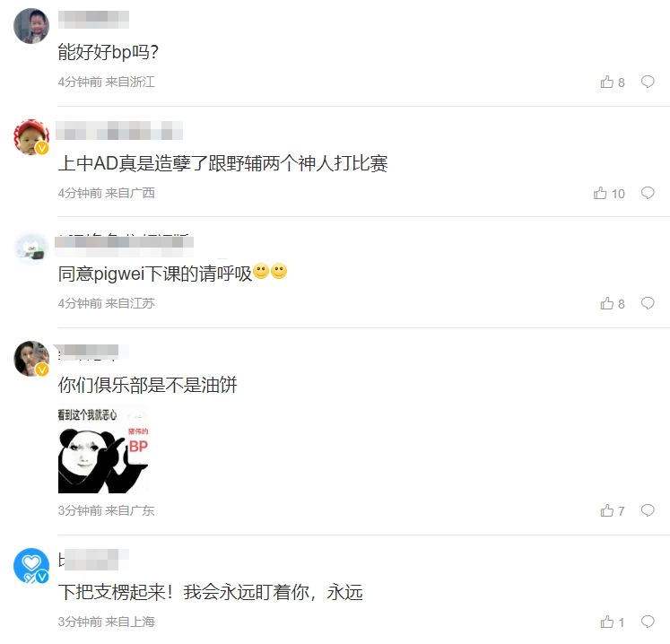Like the '下把支楞起来' comment
The height and width of the screenshot is (644, 670).
pyautogui.click(x=612, y=622)
